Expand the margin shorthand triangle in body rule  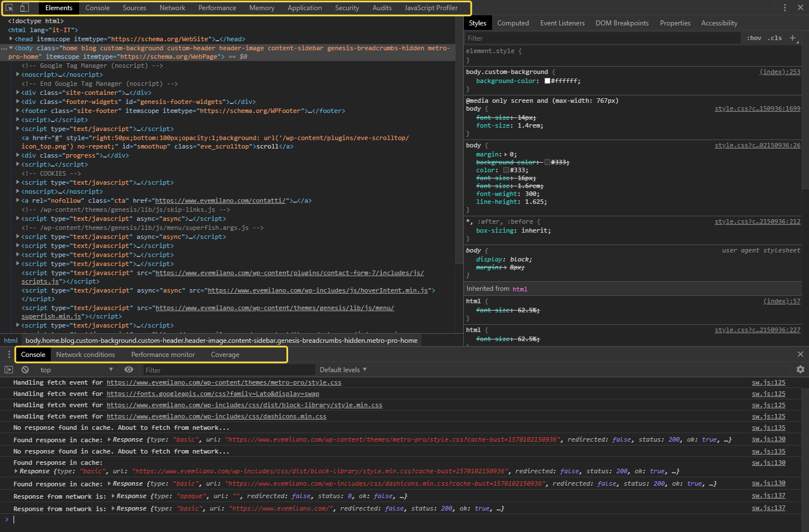pos(506,154)
